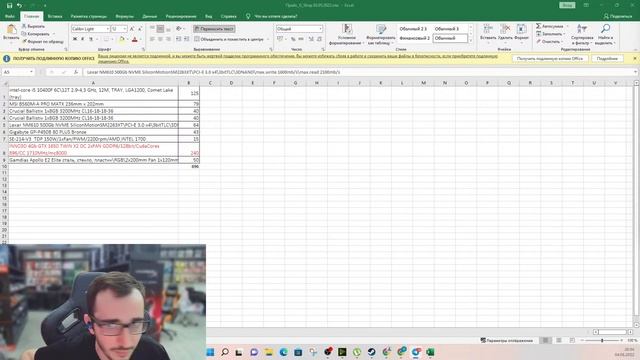This screenshot has height=360, width=640.
Task: Apply percent style format
Action: 293,39
